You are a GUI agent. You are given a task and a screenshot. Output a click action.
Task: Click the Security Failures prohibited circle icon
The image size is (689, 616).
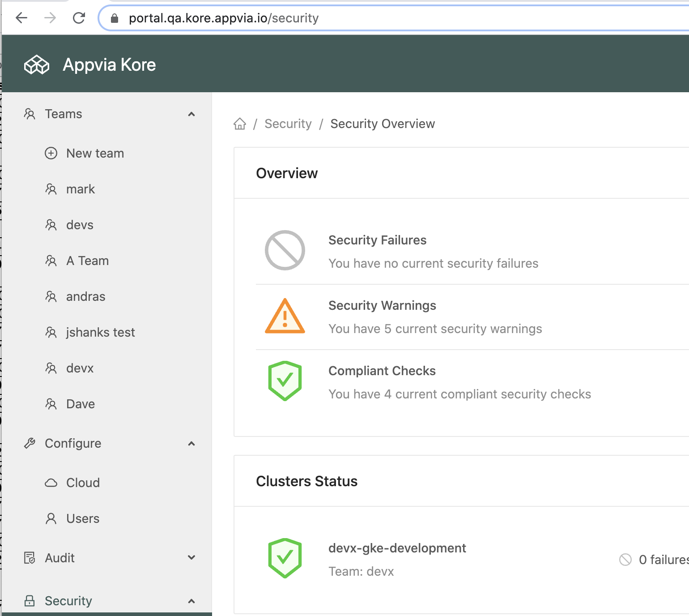(x=285, y=250)
